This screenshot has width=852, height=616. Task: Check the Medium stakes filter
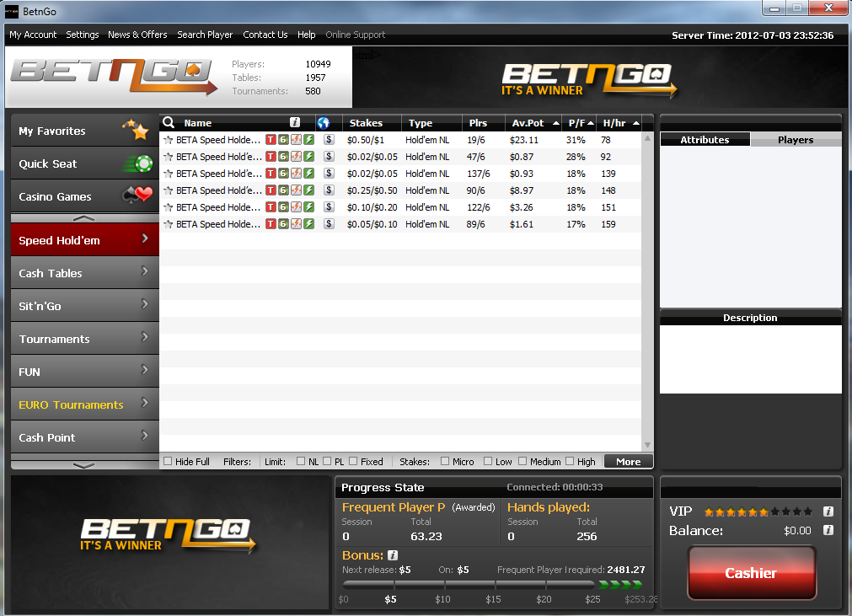click(522, 461)
